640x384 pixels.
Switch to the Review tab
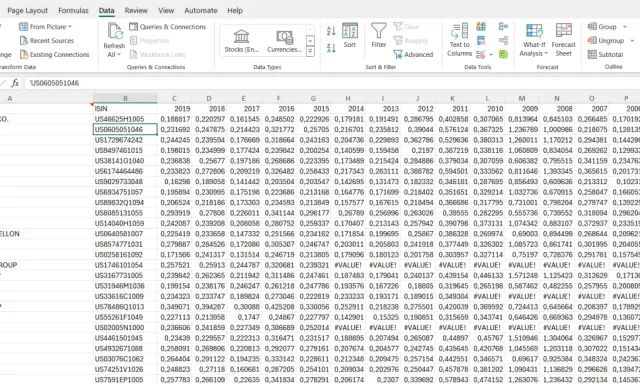point(136,10)
